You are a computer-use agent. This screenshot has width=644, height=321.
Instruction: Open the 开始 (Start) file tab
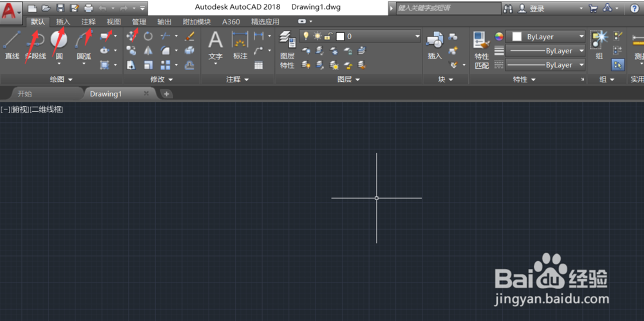click(24, 93)
